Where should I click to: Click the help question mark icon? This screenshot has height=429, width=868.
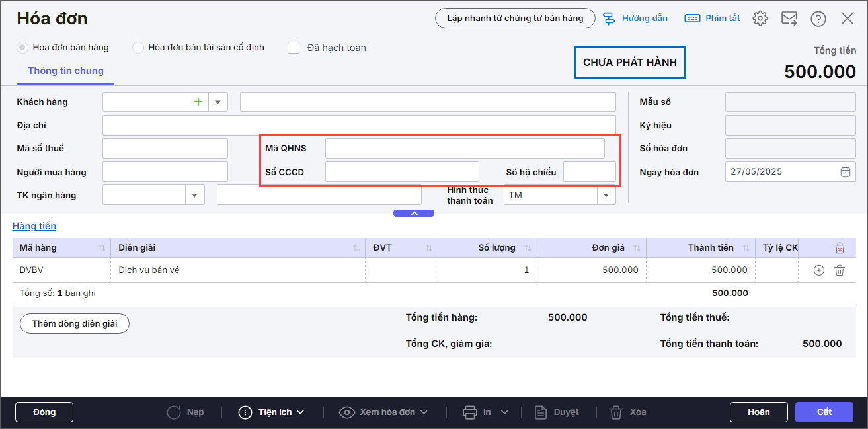point(818,19)
